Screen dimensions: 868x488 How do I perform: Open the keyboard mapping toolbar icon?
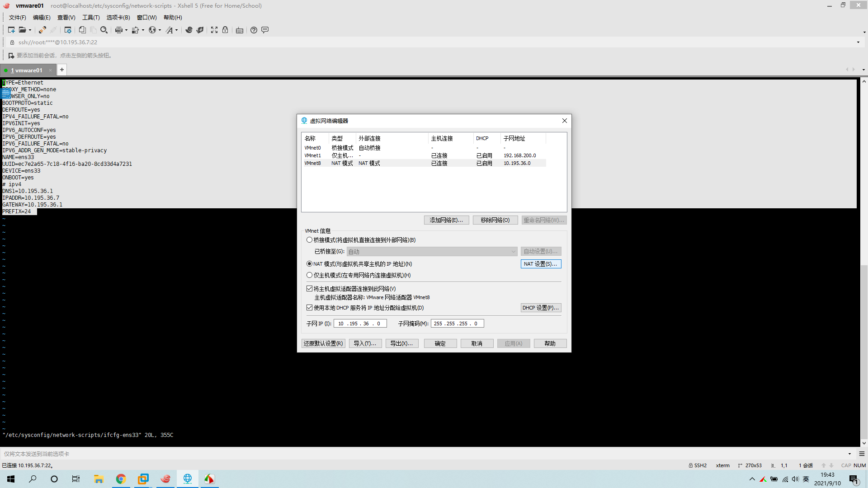coord(240,30)
